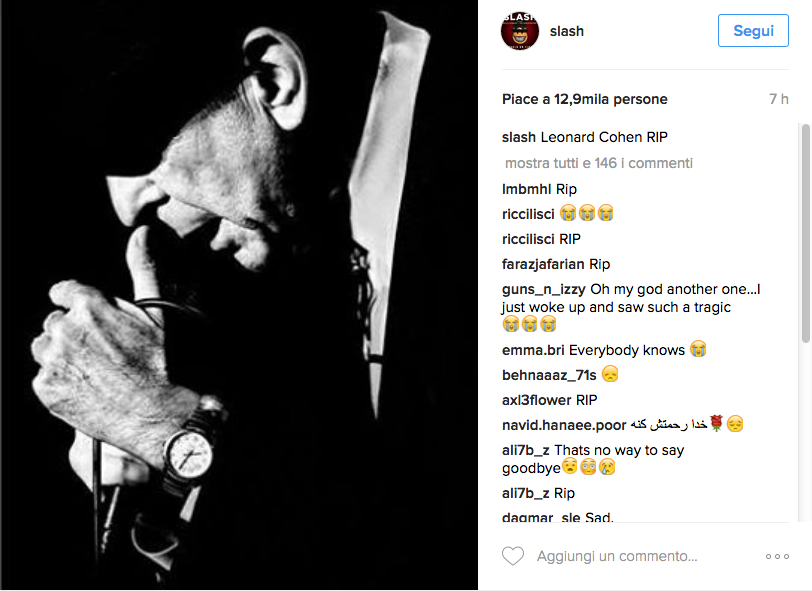Visit behnaaaz_71s's profile
This screenshot has width=812, height=591.
[x=540, y=374]
